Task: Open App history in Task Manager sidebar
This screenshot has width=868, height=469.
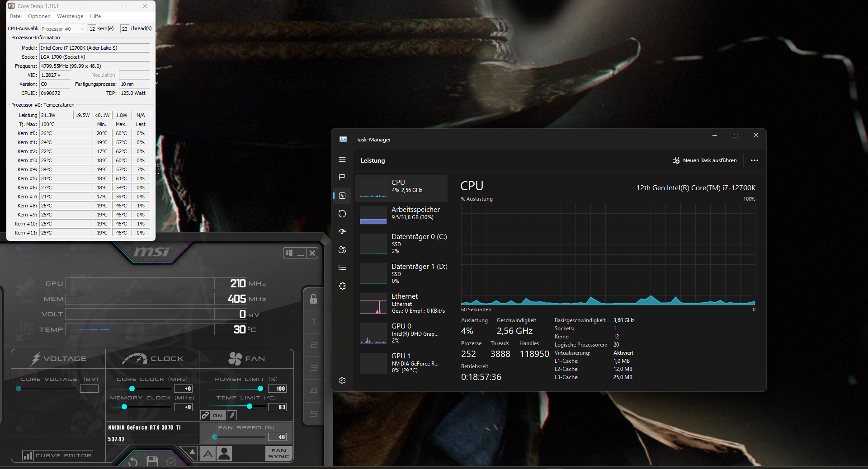Action: (x=342, y=214)
